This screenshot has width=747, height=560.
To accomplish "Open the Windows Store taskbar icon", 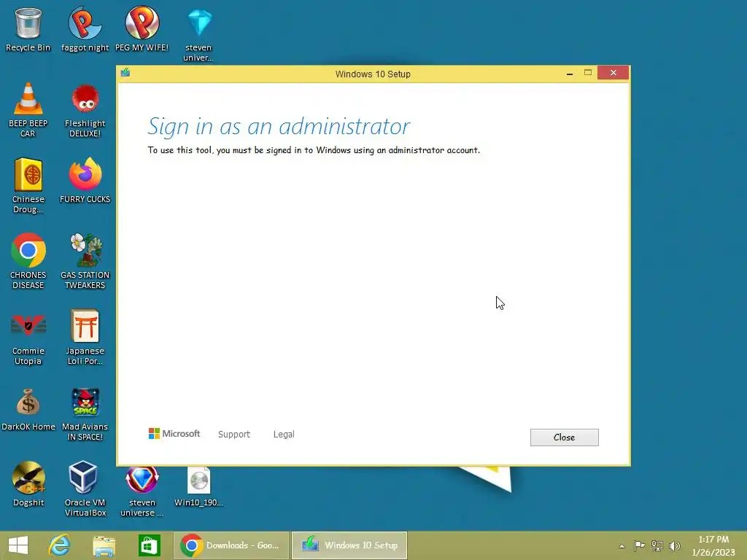I will tap(149, 545).
